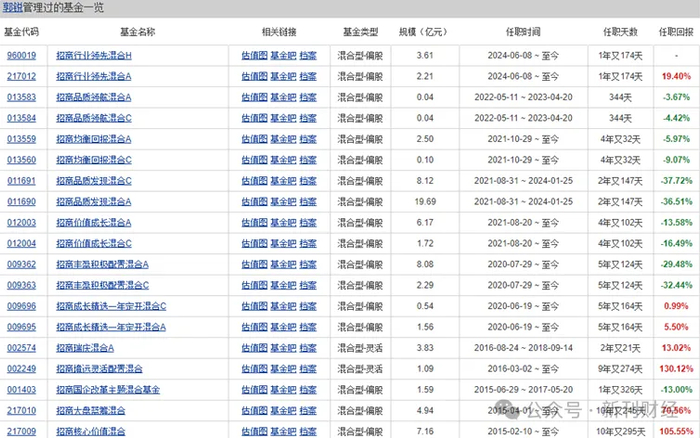Open 基金吧 link in the 009362 row
The width and height of the screenshot is (700, 438).
tap(283, 264)
